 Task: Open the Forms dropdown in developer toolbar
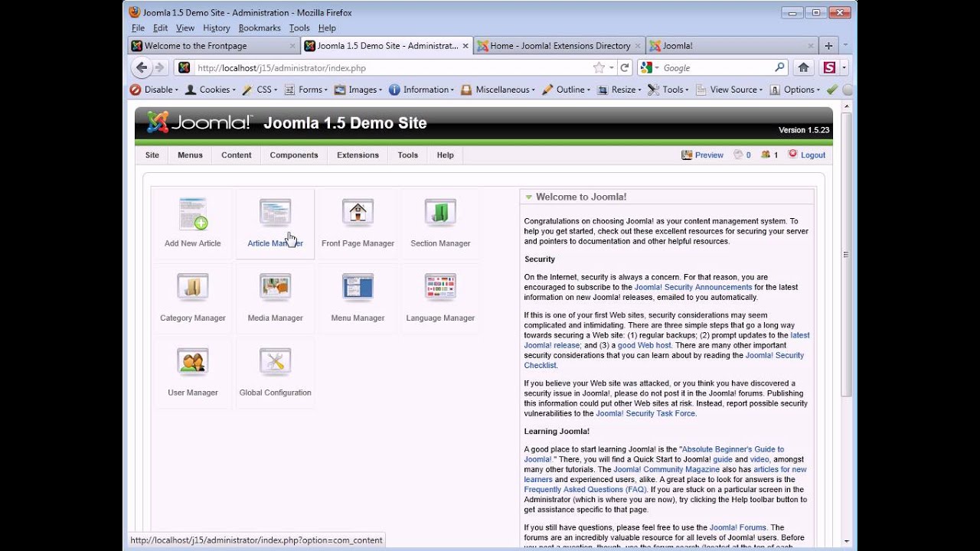click(x=305, y=90)
